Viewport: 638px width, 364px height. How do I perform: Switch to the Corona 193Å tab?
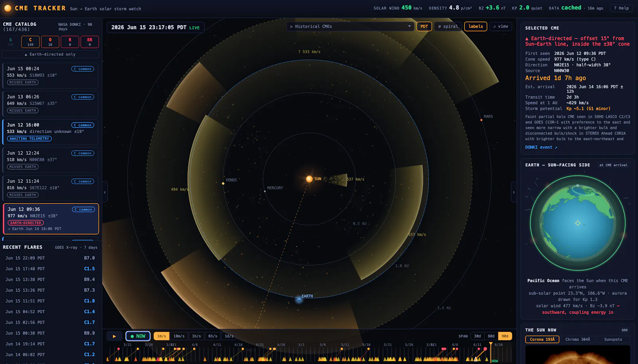pyautogui.click(x=542, y=339)
